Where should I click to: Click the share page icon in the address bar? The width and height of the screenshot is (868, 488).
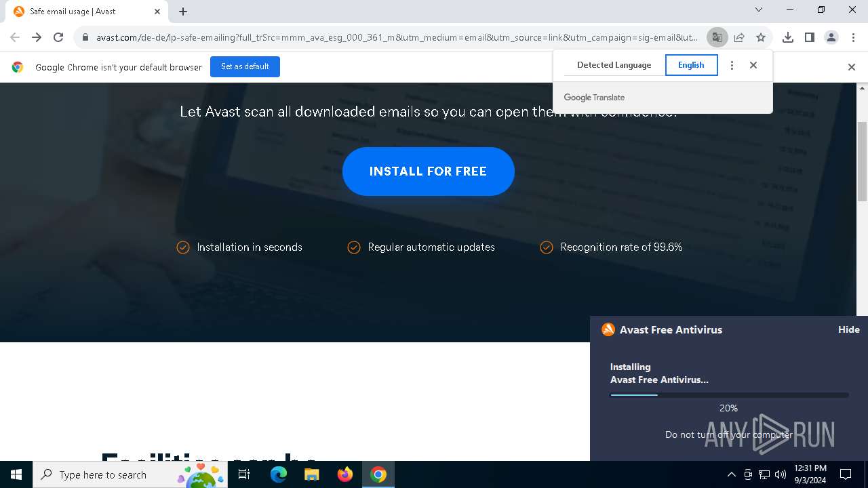(x=739, y=37)
